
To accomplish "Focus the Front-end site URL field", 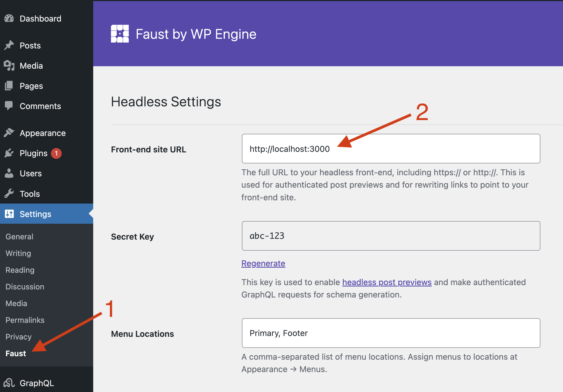I will coord(391,149).
